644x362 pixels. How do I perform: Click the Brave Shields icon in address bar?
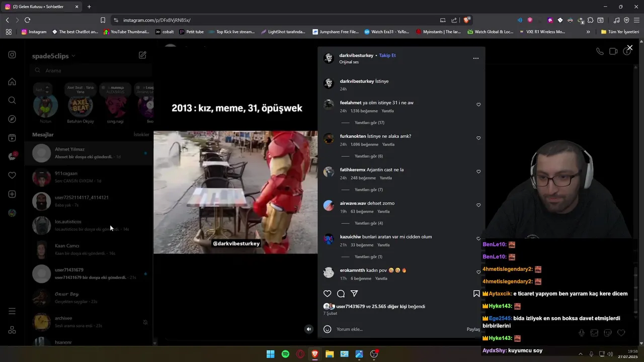(x=467, y=20)
